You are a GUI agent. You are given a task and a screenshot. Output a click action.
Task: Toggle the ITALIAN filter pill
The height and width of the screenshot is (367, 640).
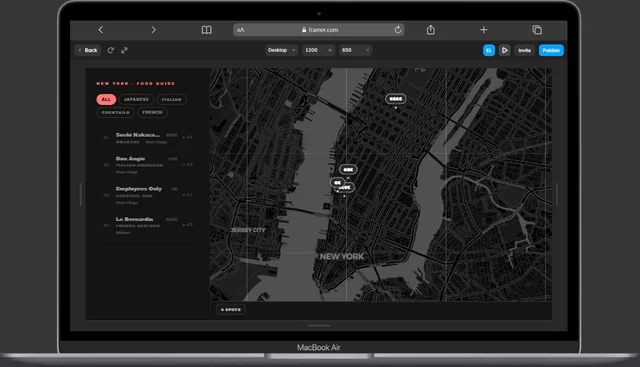tap(171, 99)
